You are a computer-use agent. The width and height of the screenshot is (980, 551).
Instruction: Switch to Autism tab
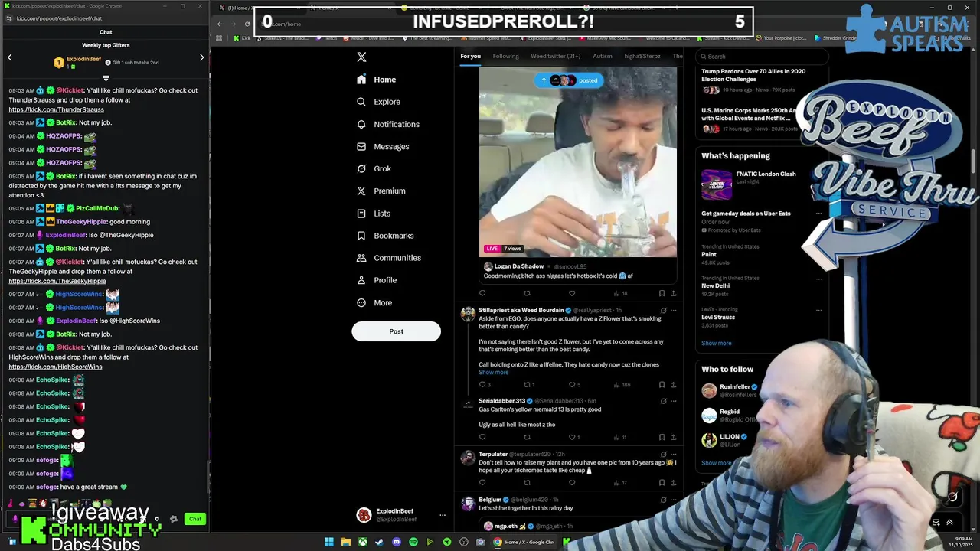click(x=603, y=56)
